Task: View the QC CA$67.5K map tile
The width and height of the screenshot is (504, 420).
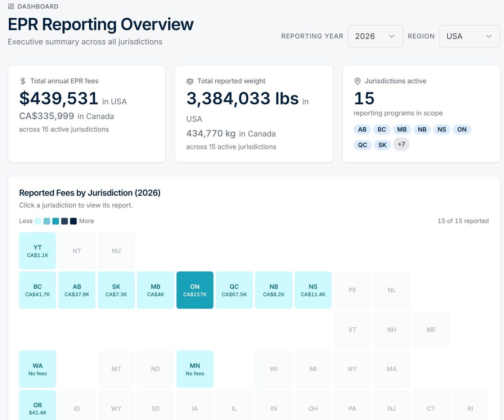Action: click(234, 290)
